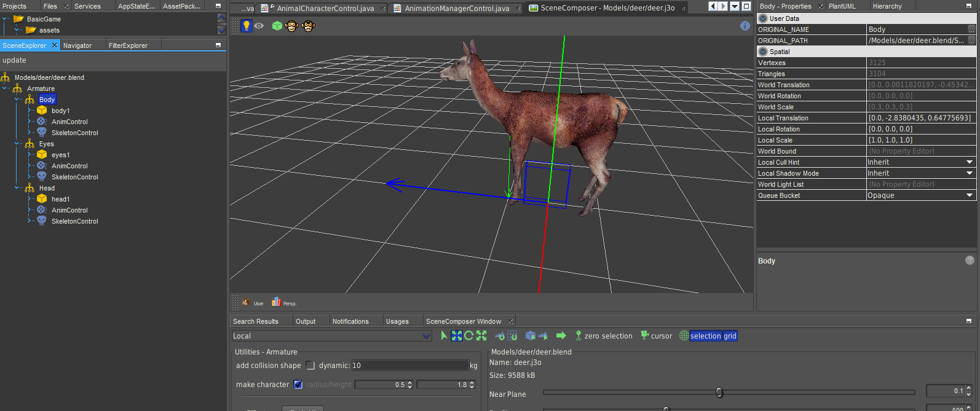Toggle the lightbulb camera light icon
980x411 pixels.
point(247,26)
